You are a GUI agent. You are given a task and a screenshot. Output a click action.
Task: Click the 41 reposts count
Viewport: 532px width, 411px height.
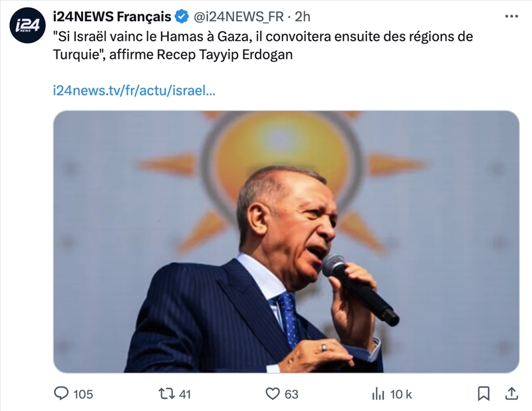(x=185, y=394)
